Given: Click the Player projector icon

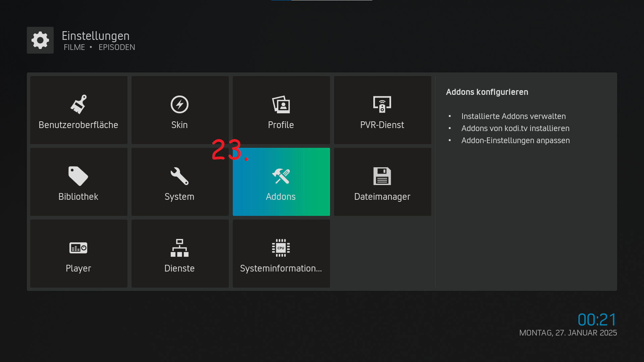Looking at the screenshot, I should (x=78, y=248).
